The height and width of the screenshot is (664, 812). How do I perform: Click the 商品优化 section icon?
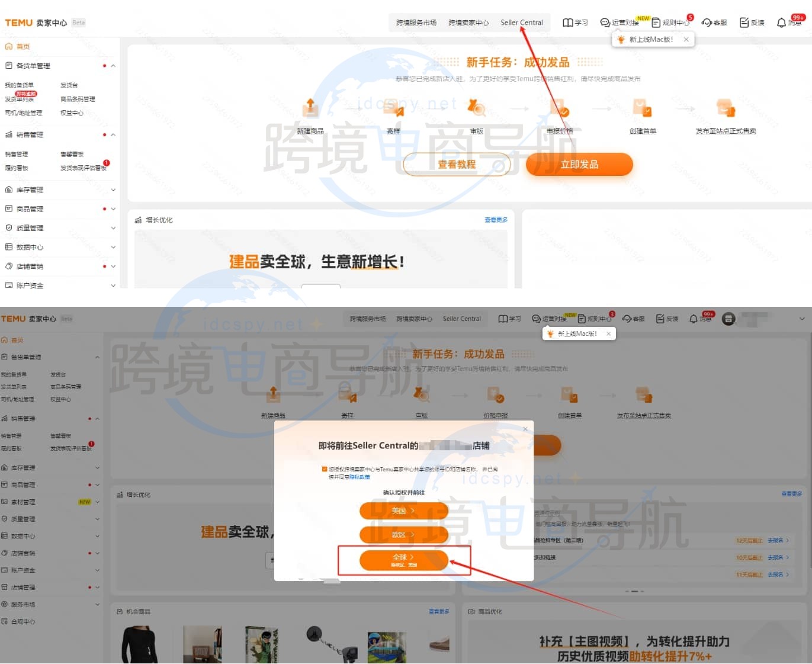[x=471, y=611]
